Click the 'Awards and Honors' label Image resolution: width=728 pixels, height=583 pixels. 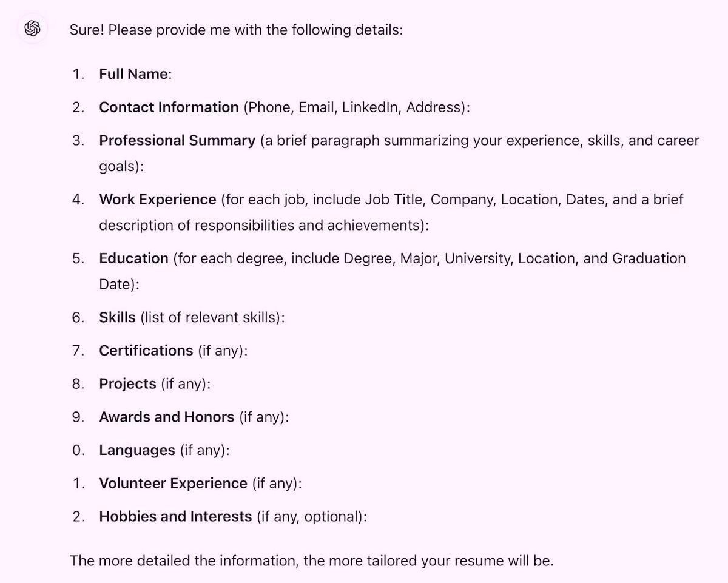(x=166, y=417)
